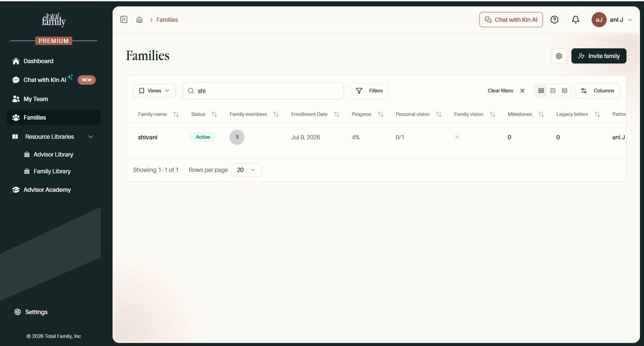Click the Invite family button

click(599, 56)
